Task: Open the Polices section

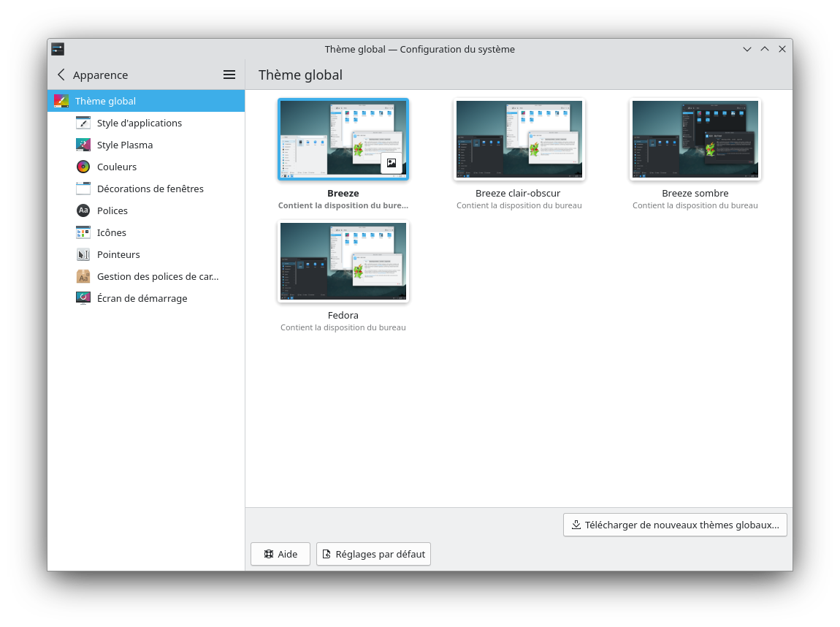Action: pyautogui.click(x=146, y=210)
